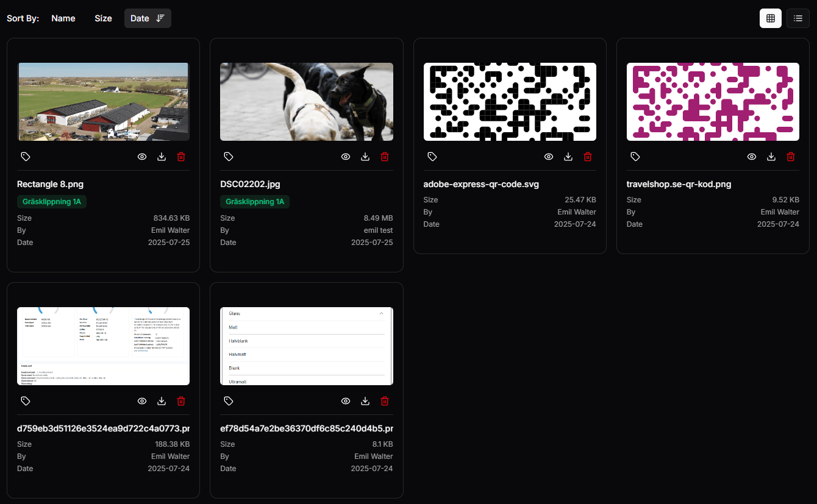Preview DSC02202.jpg with eye icon

pyautogui.click(x=346, y=157)
